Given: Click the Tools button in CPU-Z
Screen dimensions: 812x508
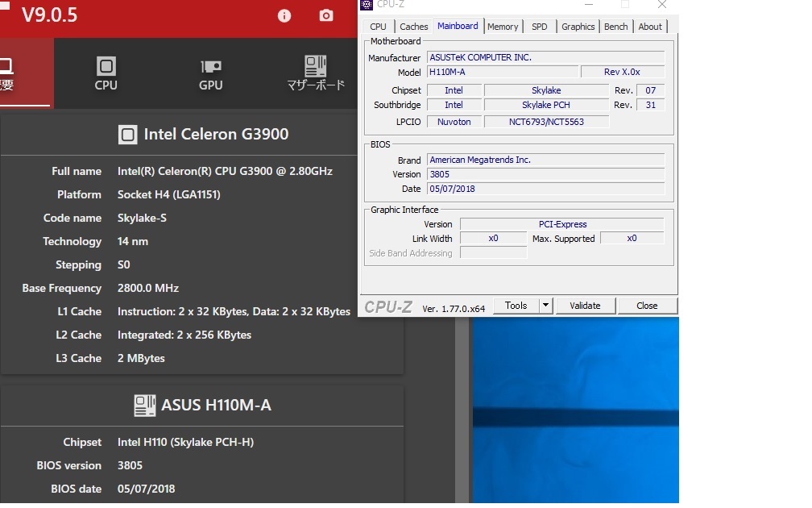Looking at the screenshot, I should (x=516, y=306).
